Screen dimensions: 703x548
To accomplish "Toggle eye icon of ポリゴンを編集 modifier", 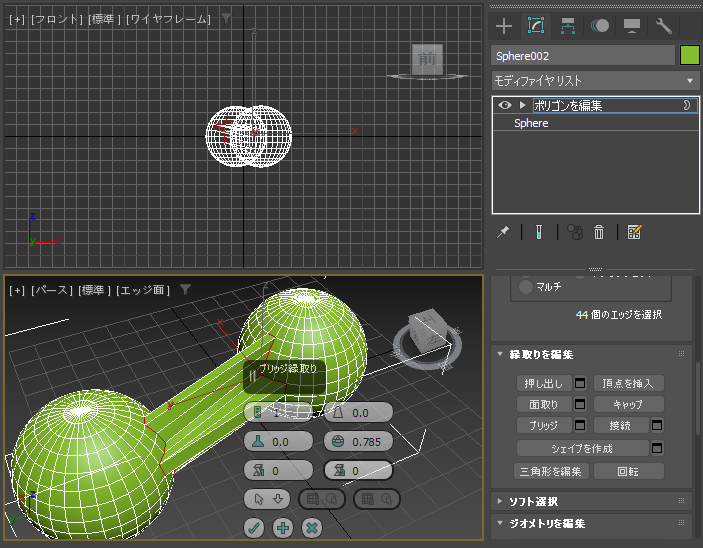I will 504,105.
